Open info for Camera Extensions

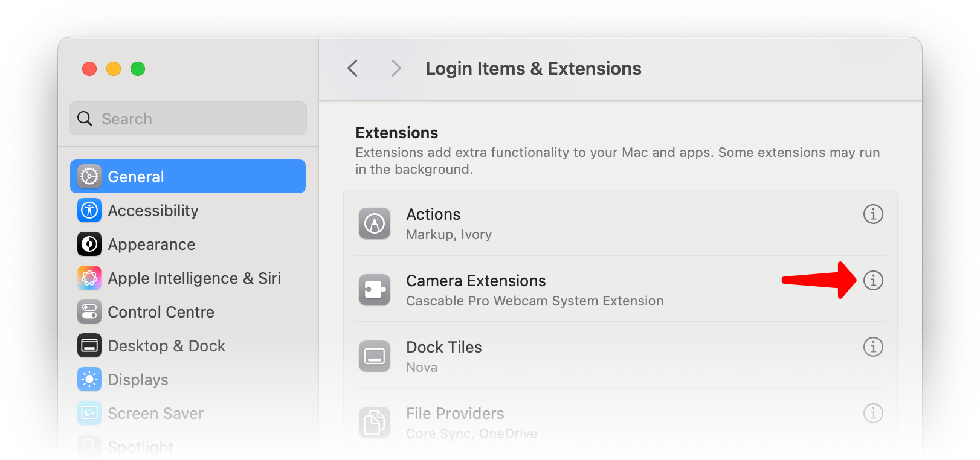point(872,280)
